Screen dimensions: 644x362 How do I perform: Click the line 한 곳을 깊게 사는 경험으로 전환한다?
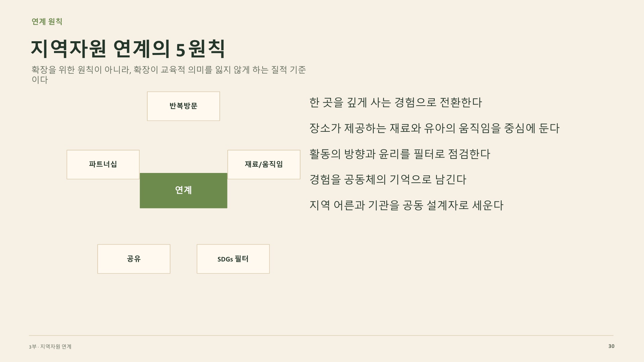point(395,103)
